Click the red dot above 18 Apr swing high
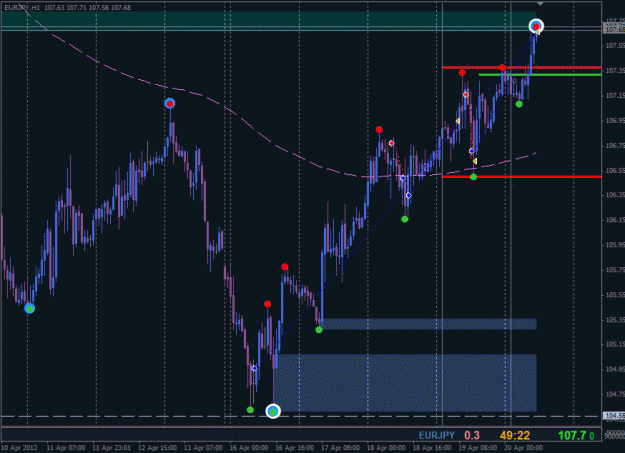Viewport: 625px width, 453px height. [379, 130]
